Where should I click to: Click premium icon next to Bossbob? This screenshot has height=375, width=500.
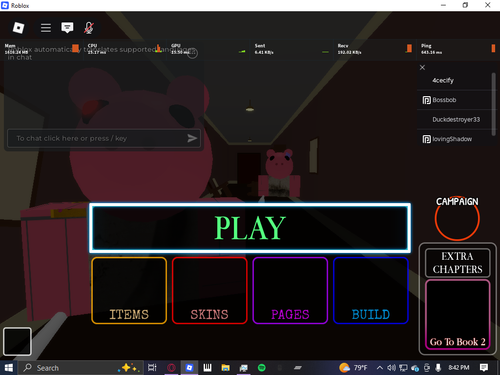click(x=426, y=100)
